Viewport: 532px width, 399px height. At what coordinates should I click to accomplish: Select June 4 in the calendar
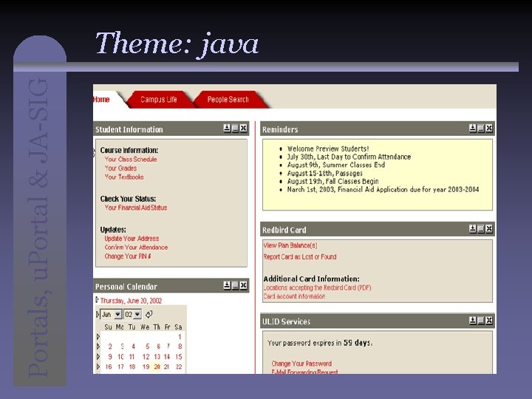pos(133,347)
